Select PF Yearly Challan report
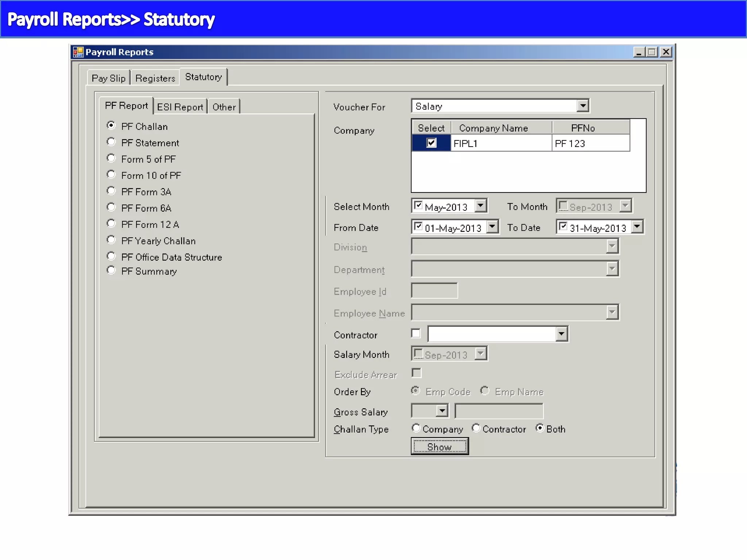The width and height of the screenshot is (747, 560). (111, 240)
